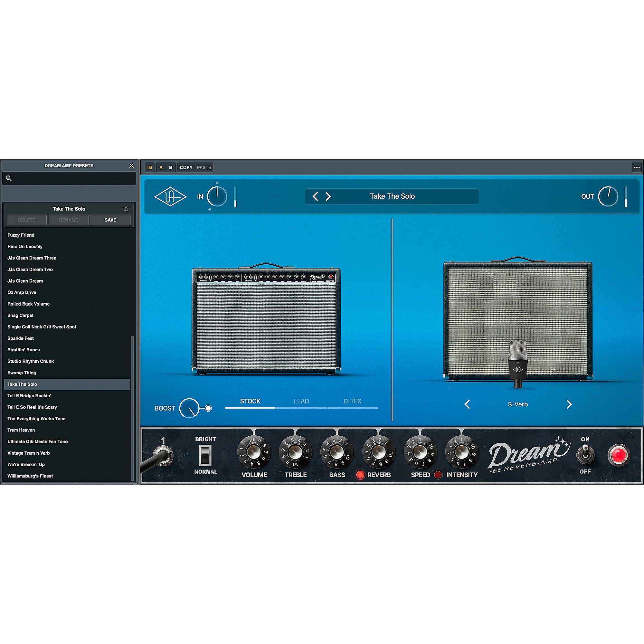Favorite Take The Solo with star icon
This screenshot has height=644, width=644.
pyautogui.click(x=126, y=209)
